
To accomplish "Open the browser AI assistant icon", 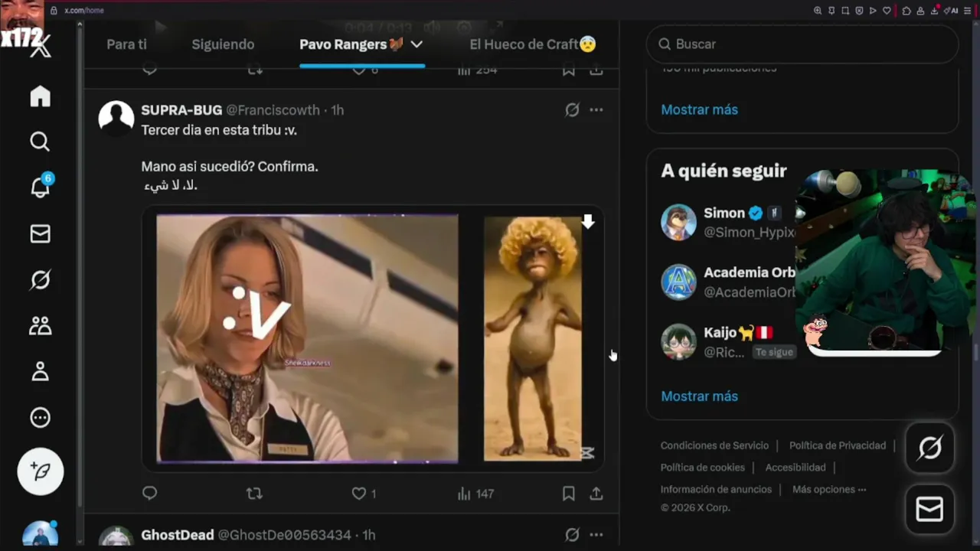I will pos(951,11).
